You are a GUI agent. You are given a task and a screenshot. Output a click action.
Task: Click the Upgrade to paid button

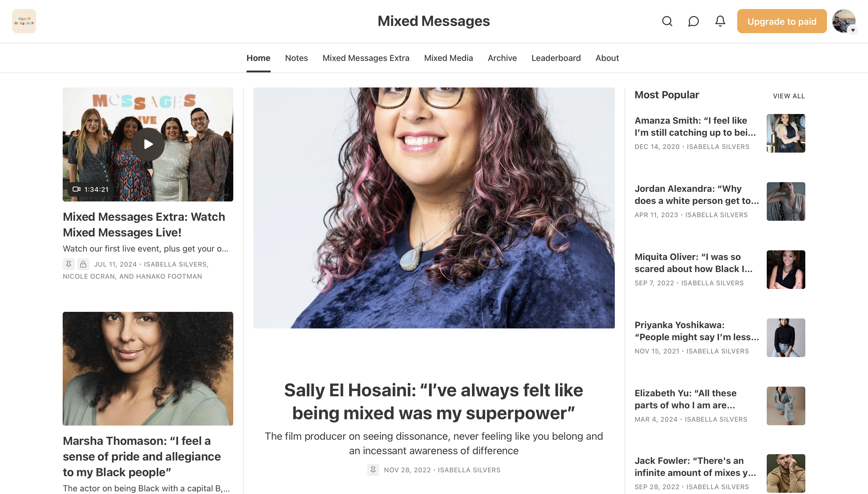click(x=782, y=21)
